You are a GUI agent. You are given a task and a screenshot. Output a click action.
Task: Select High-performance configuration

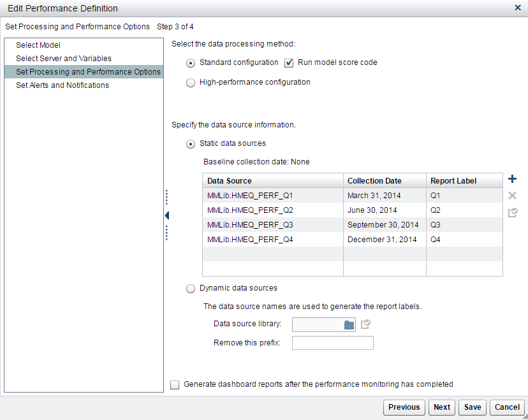pyautogui.click(x=191, y=82)
